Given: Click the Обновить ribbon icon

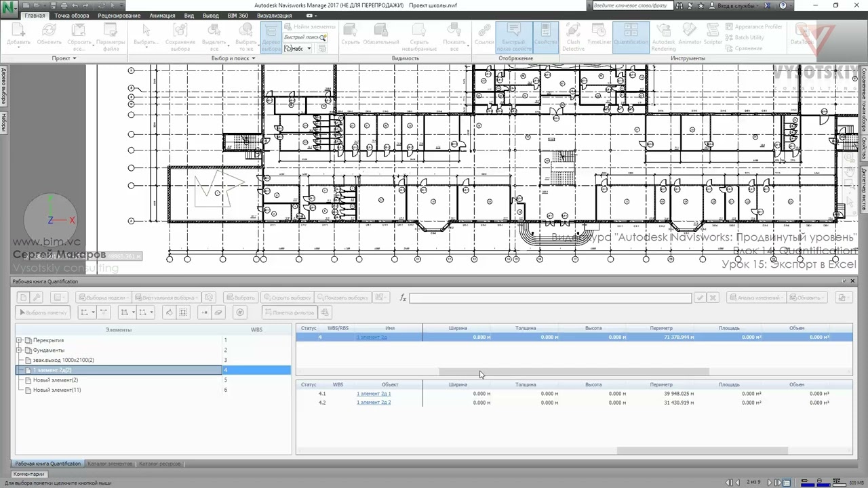Looking at the screenshot, I should tap(49, 36).
